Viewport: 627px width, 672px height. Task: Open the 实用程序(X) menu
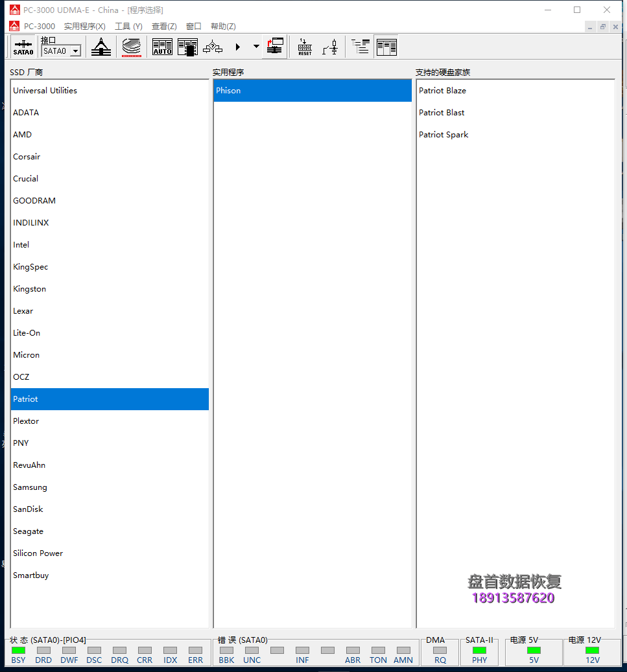(85, 27)
